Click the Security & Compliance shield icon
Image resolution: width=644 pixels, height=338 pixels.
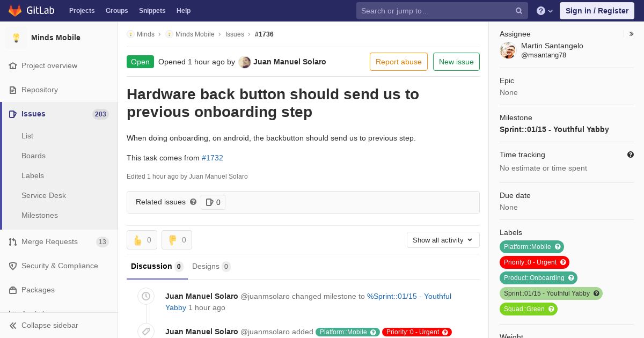point(13,266)
